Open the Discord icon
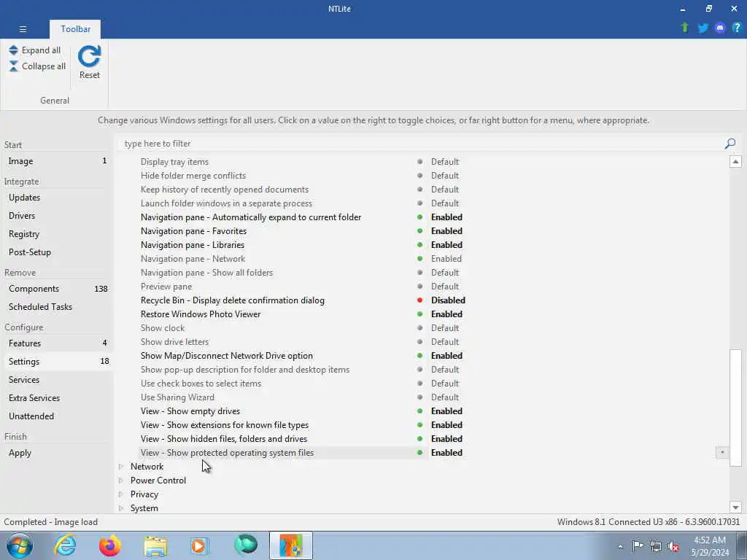The width and height of the screenshot is (747, 560). [720, 28]
